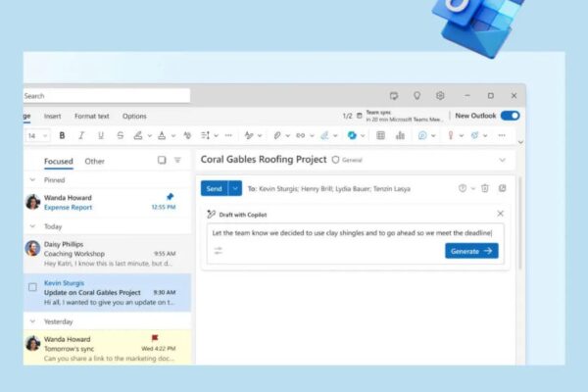Image resolution: width=588 pixels, height=392 pixels.
Task: Turn off the New Outlook toggle
Action: (x=510, y=116)
